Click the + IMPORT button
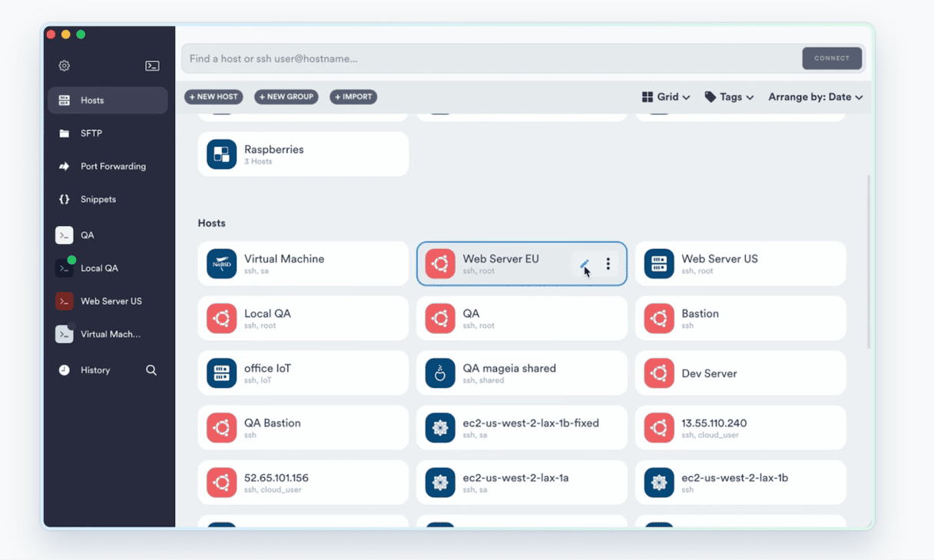934x560 pixels. tap(353, 97)
